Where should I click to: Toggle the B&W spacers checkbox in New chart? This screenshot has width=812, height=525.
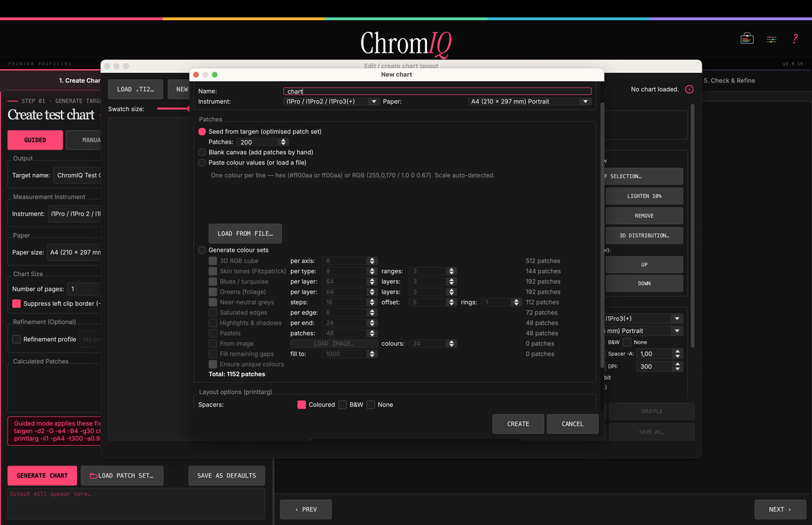342,405
